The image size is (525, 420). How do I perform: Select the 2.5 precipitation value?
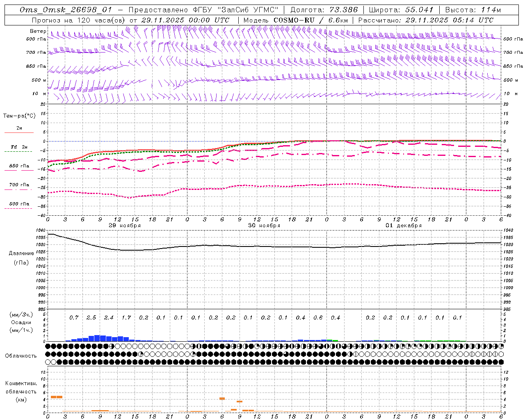coord(91,317)
